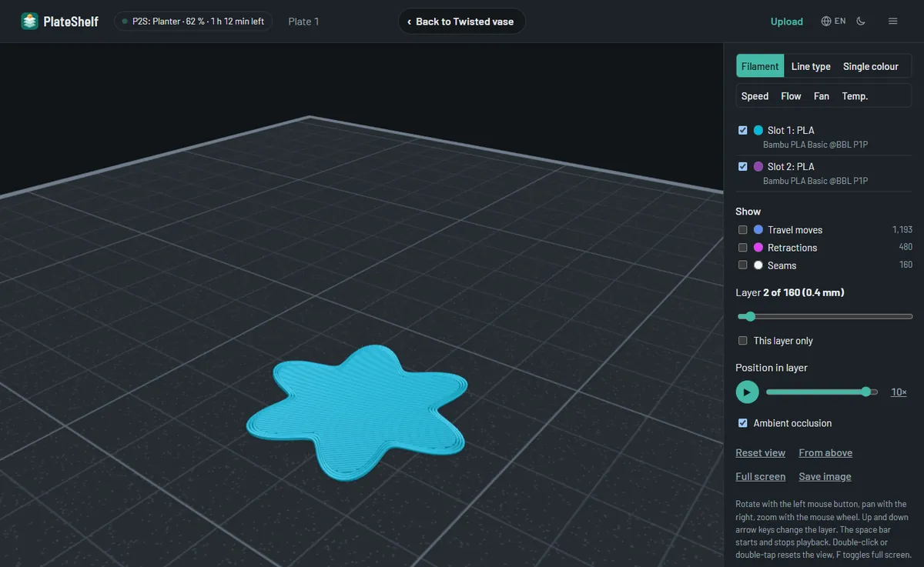Click the blue Travel moves dot

(758, 230)
